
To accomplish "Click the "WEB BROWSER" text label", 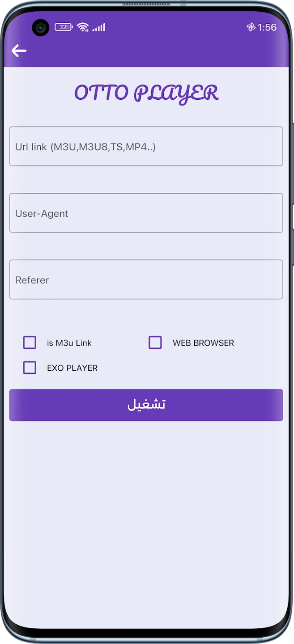I will (x=203, y=343).
